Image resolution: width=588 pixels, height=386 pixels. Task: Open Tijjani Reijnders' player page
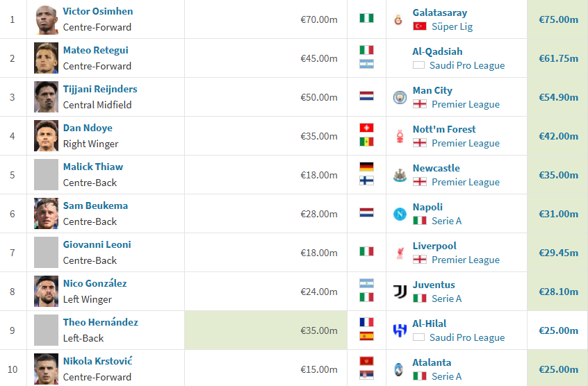click(x=100, y=89)
